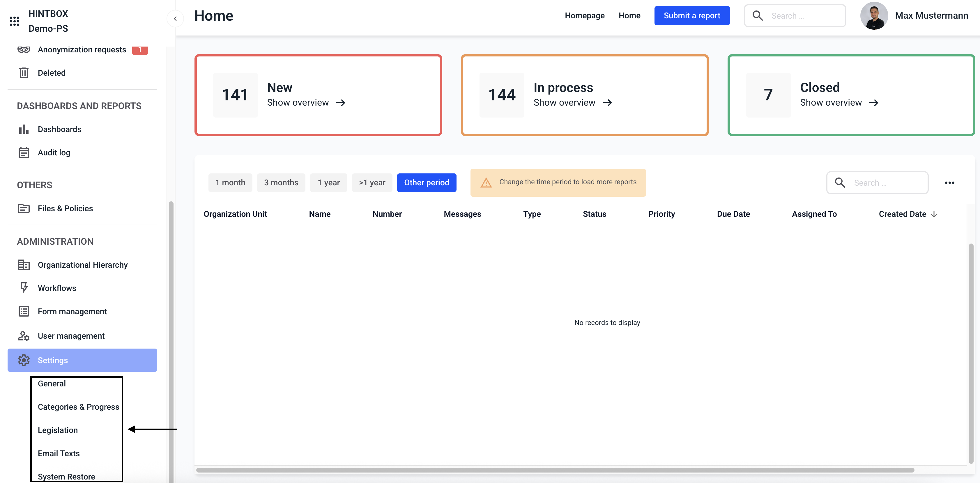980x483 pixels.
Task: Click the Form management list icon
Action: (24, 312)
